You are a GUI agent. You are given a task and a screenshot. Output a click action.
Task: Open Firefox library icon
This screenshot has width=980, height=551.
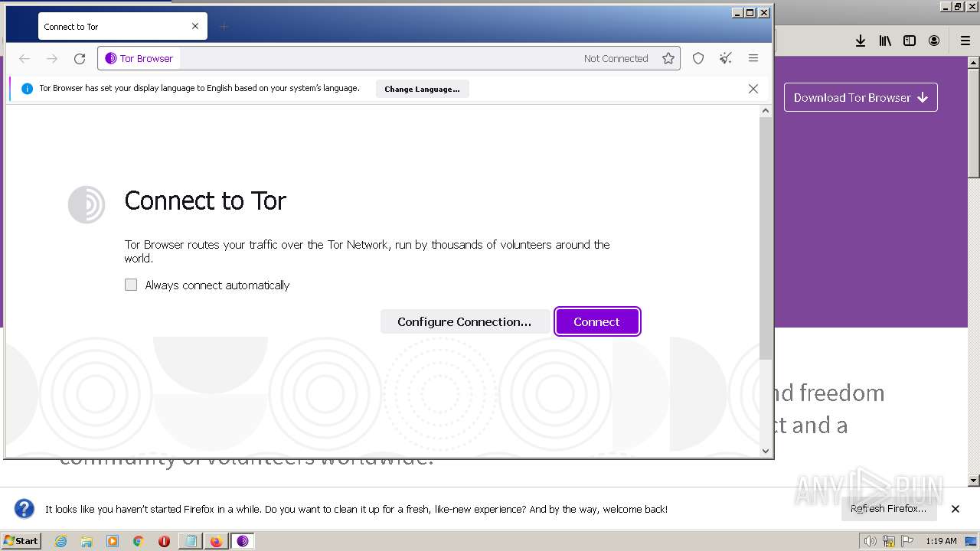(x=885, y=41)
